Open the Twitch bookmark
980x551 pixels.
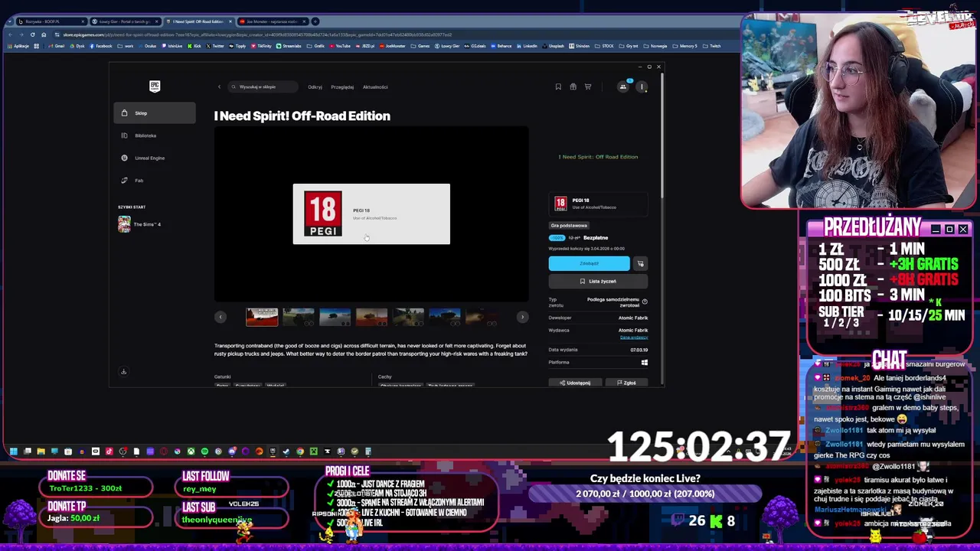(x=712, y=46)
